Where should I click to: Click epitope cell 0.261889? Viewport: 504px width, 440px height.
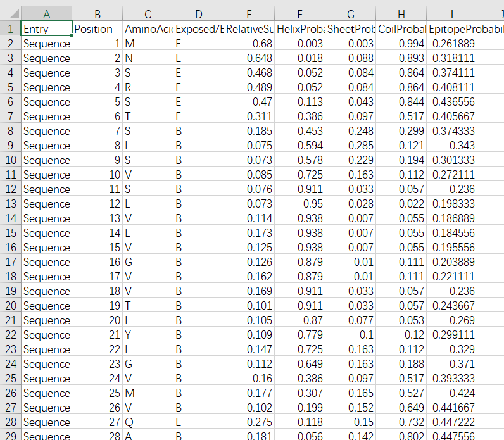click(451, 44)
